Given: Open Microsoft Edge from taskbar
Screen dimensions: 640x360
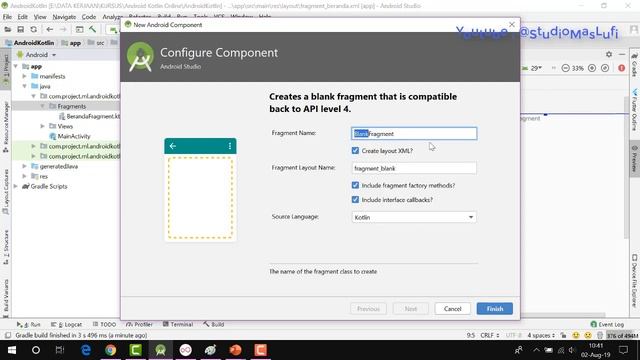Looking at the screenshot, I should click(86, 350).
